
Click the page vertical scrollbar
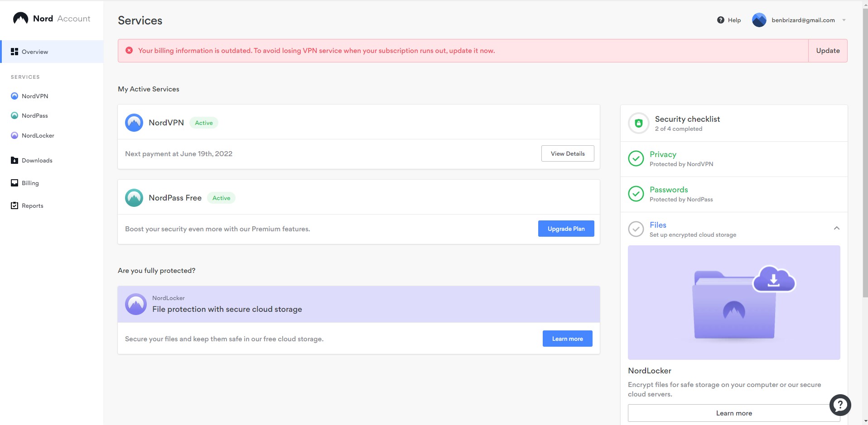click(x=865, y=154)
